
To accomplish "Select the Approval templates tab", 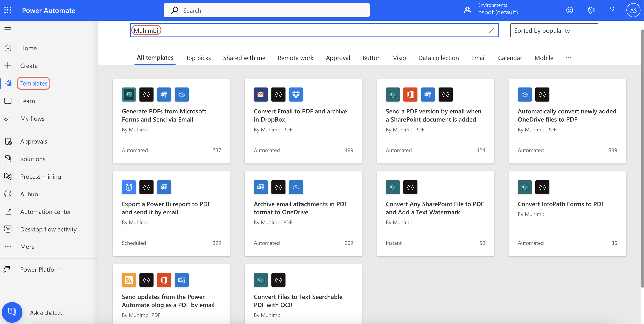I will (338, 58).
